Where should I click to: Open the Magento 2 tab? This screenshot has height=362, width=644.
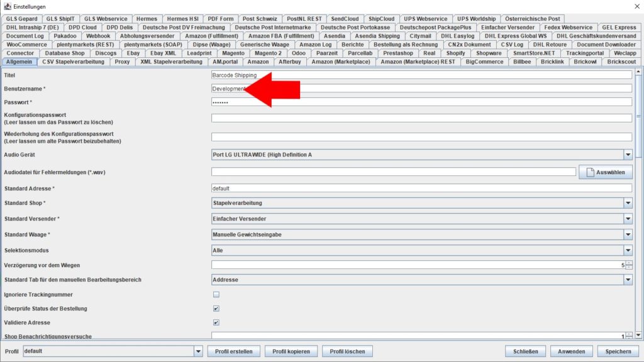(268, 53)
